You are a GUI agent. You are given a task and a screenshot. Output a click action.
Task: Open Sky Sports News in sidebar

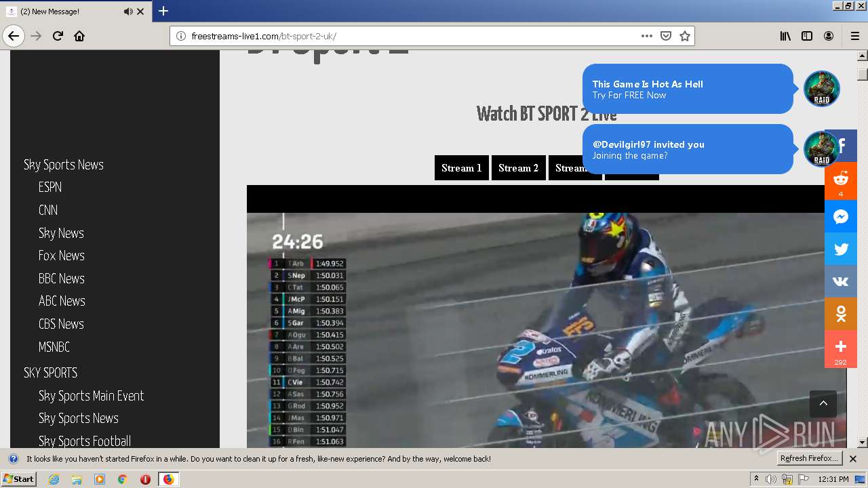[x=64, y=165]
